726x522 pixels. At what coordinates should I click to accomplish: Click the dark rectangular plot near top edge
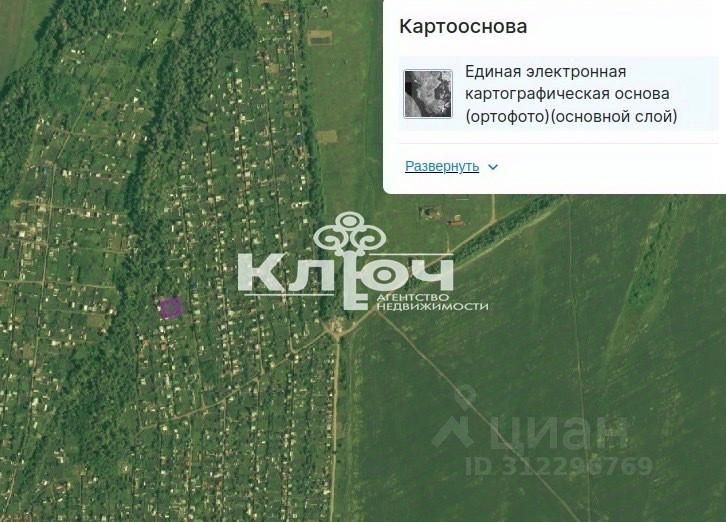(x=320, y=38)
